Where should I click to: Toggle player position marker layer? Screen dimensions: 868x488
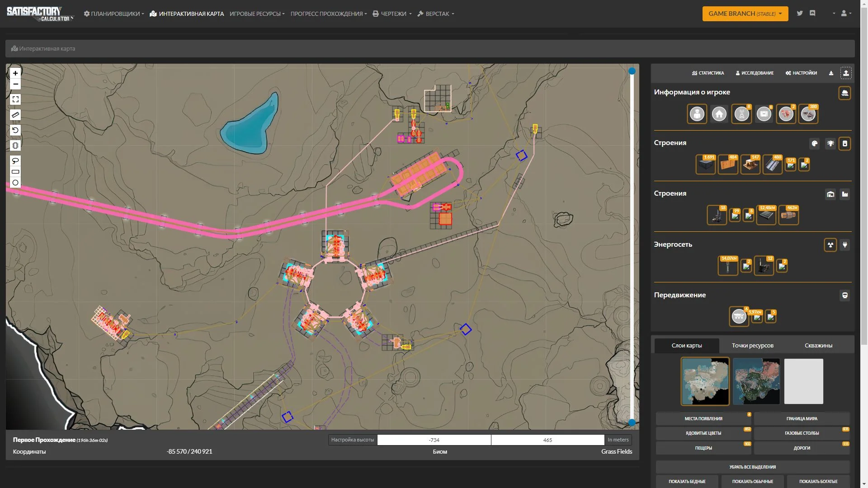click(697, 114)
